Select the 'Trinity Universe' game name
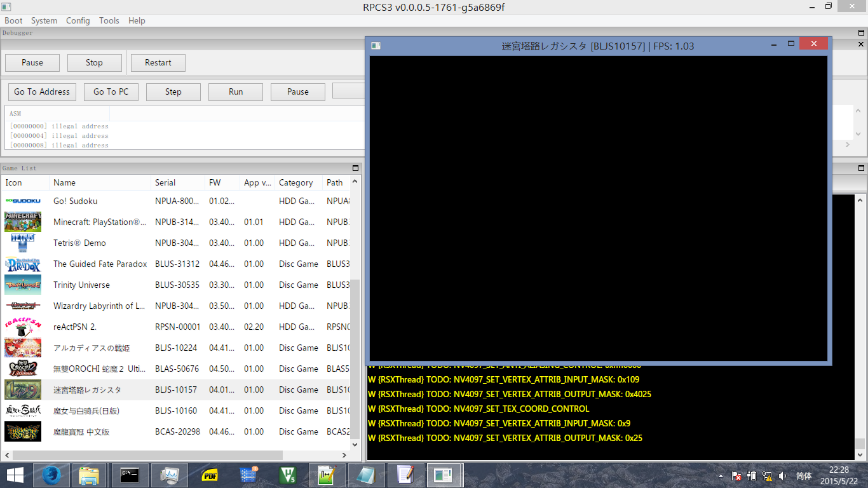868x488 pixels. coord(81,285)
